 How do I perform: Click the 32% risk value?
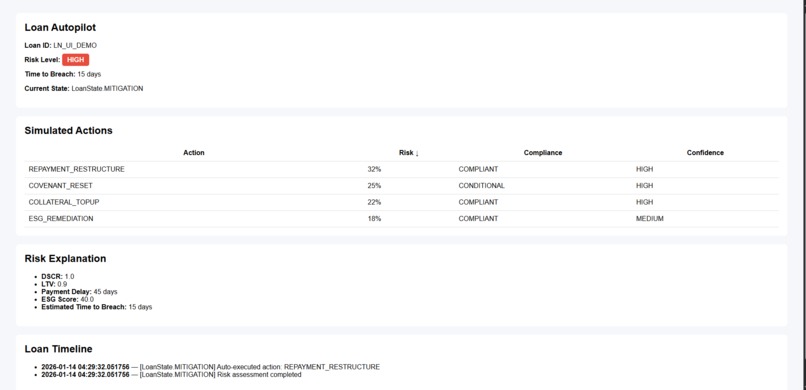374,169
